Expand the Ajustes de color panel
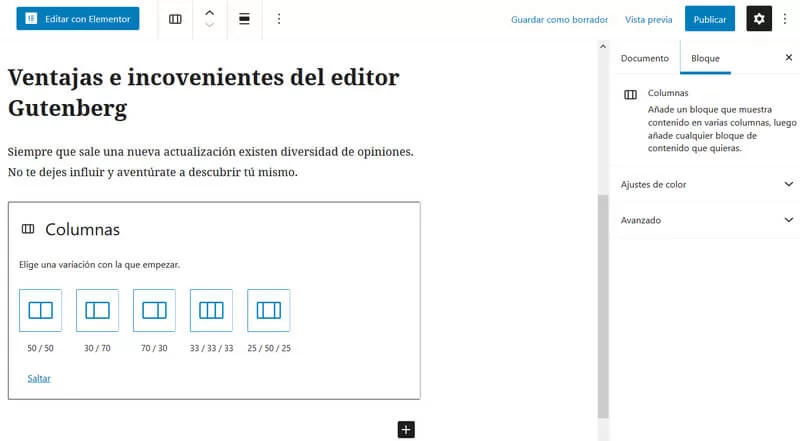 tap(707, 184)
